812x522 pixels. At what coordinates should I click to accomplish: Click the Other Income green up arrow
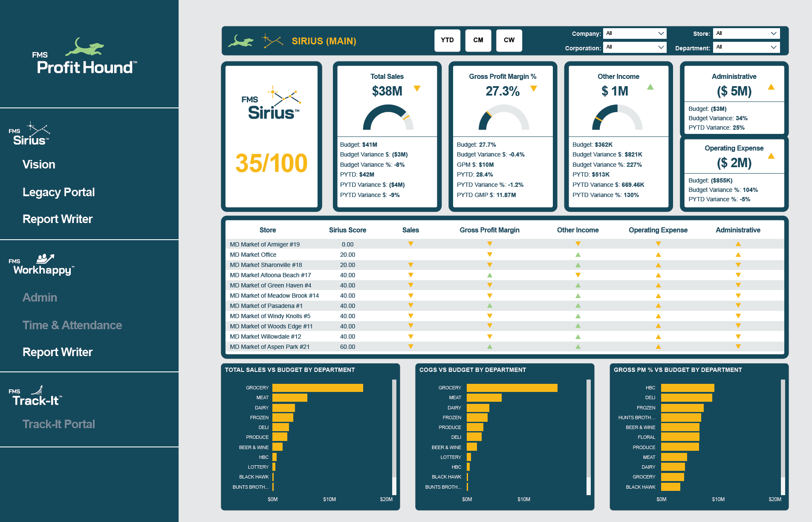point(650,87)
